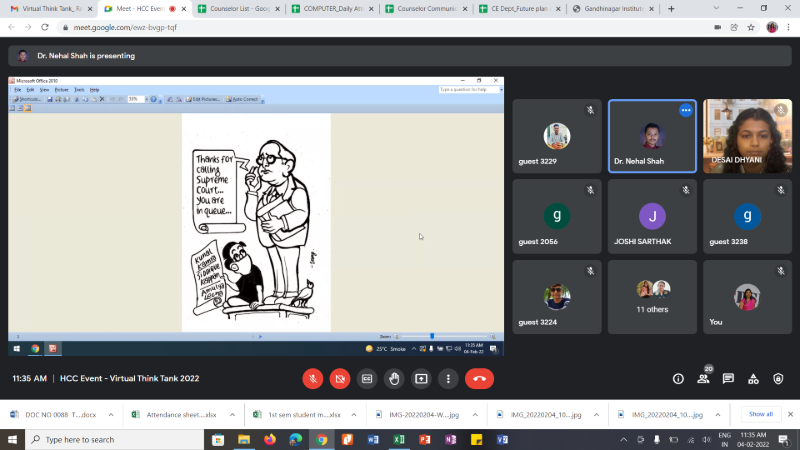Open OneNote from taskbar
This screenshot has width=800, height=450.
[451, 439]
